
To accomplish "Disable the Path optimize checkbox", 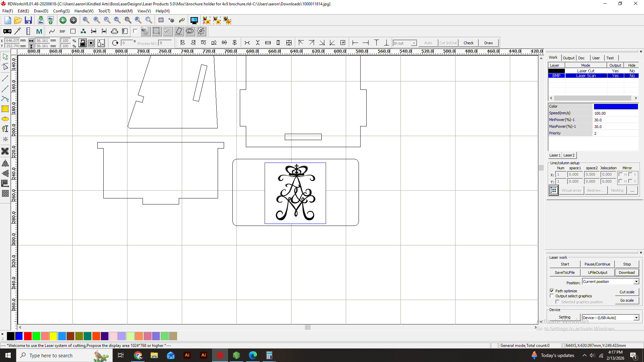I will click(552, 291).
